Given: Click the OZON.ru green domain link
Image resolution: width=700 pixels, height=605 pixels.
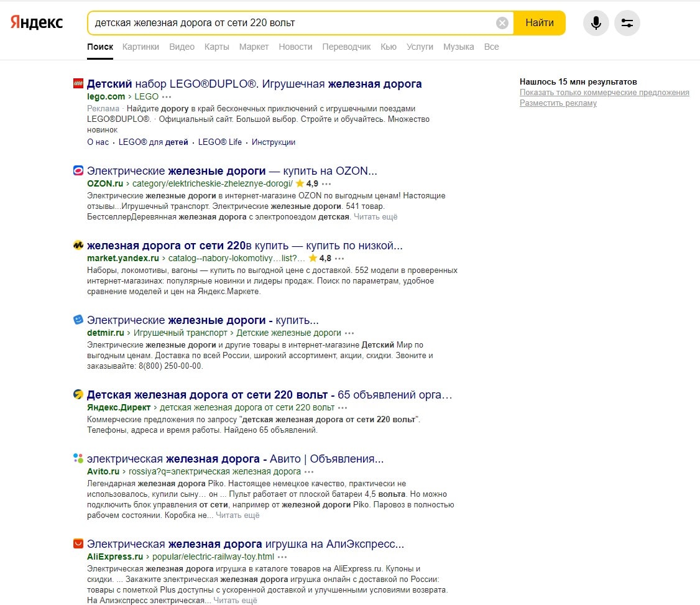Looking at the screenshot, I should pos(105,183).
